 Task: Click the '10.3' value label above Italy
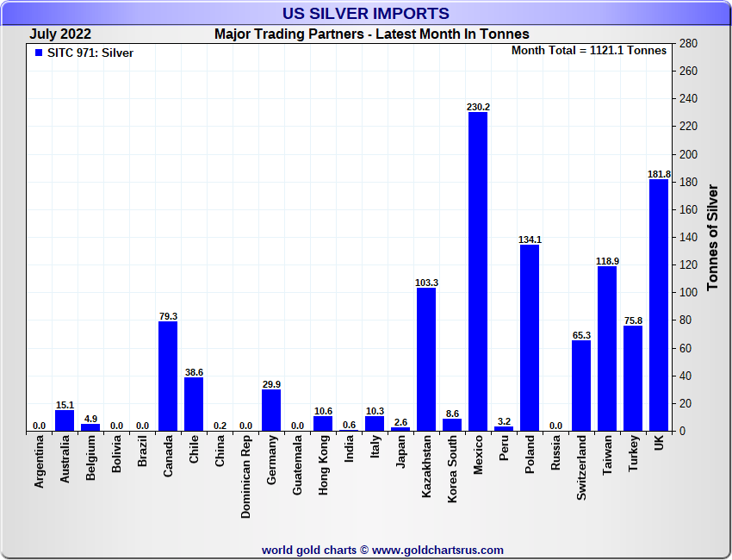(x=375, y=411)
